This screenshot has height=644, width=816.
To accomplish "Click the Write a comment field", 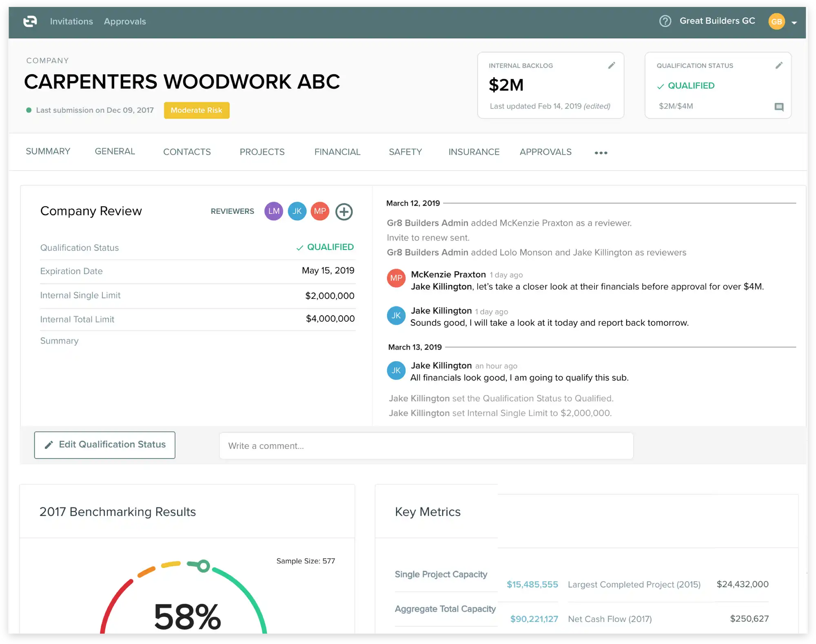I will (426, 446).
